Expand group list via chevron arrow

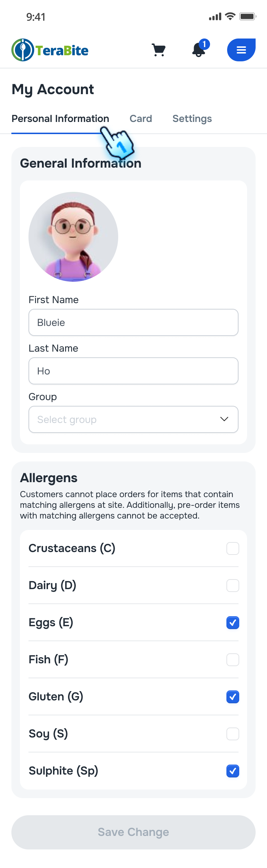click(224, 419)
